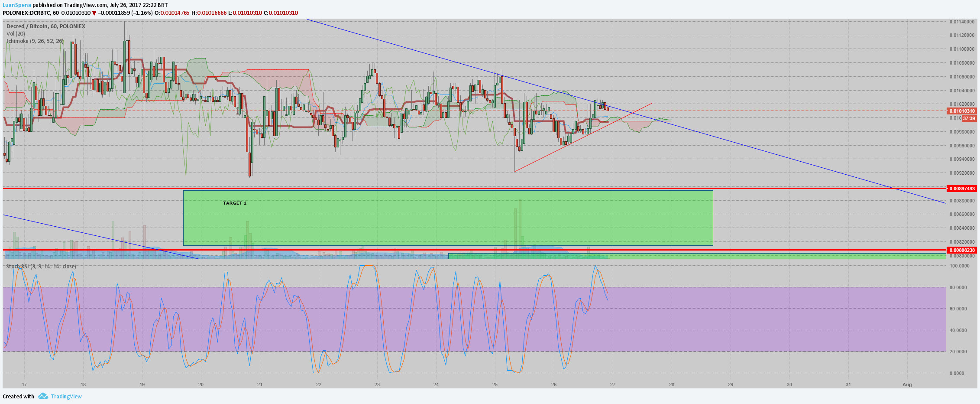Click the 'Decred / Bitcoin, 60, POLONIEX' legend
Screen dimensions: 980x404
pyautogui.click(x=46, y=26)
